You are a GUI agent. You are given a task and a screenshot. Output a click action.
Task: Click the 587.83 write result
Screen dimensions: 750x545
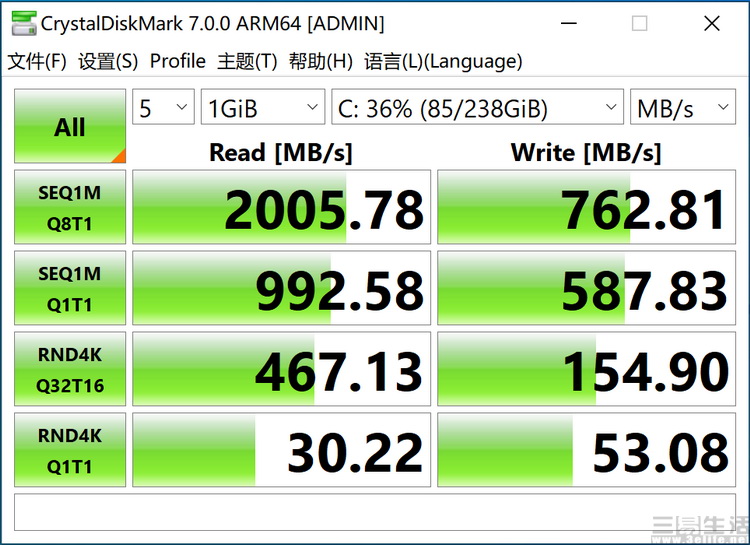pyautogui.click(x=586, y=288)
